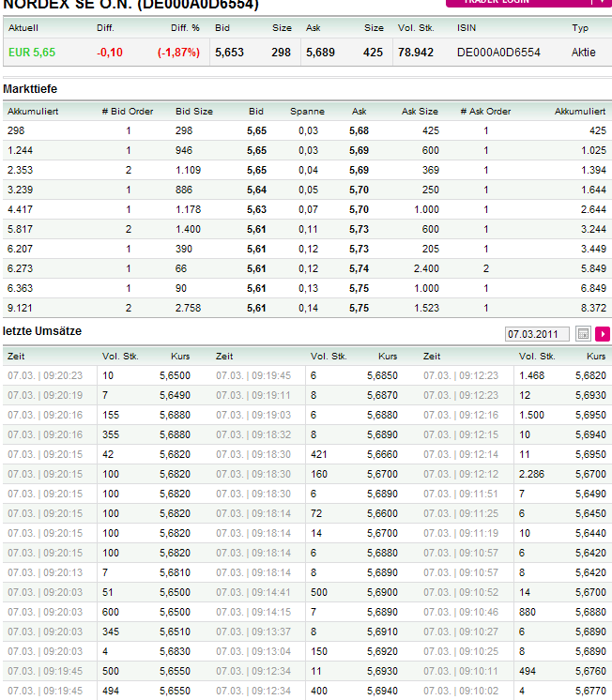Click trade price 5,6770 at 09:10:02

click(590, 691)
